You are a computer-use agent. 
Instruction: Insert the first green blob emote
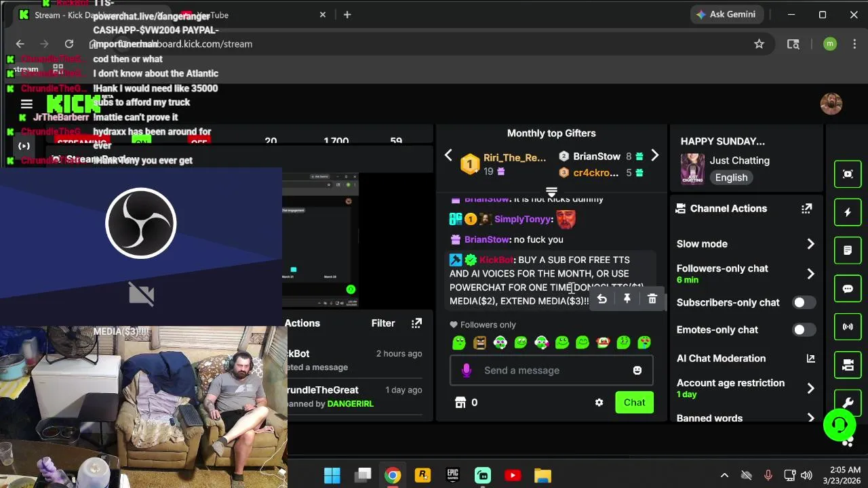click(459, 343)
